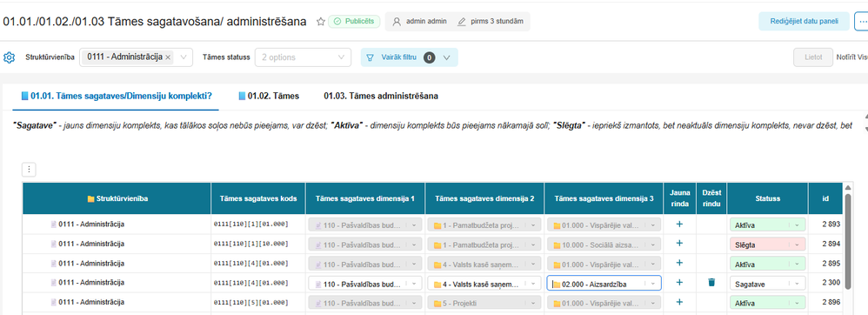Click the admin admin user icon
Image resolution: width=868 pixels, height=315 pixels.
397,22
